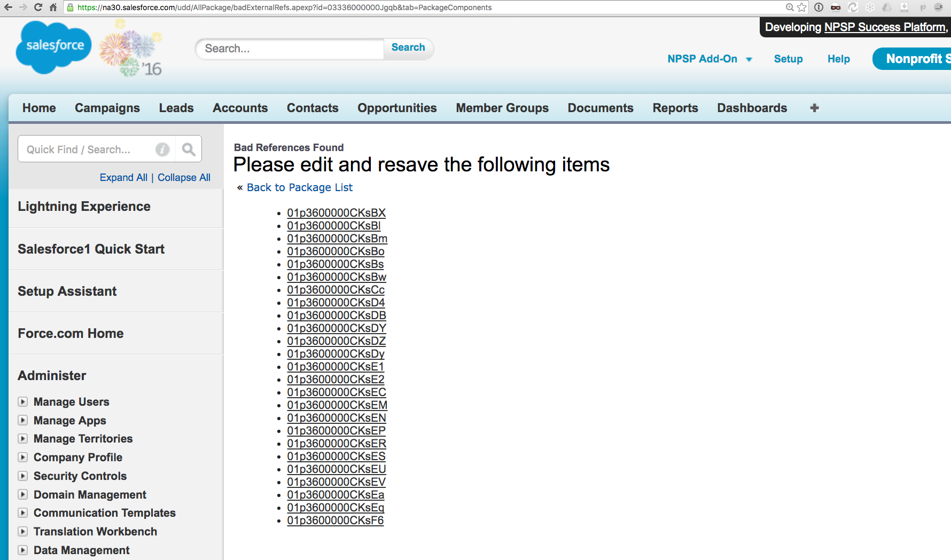Image resolution: width=951 pixels, height=560 pixels.
Task: Go to the Reports tab
Action: pos(675,108)
